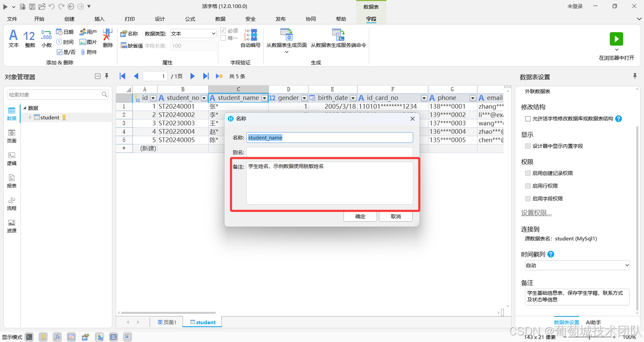Viewport: 644px width, 342px height.
Task: Go to first page of records
Action: pos(122,76)
